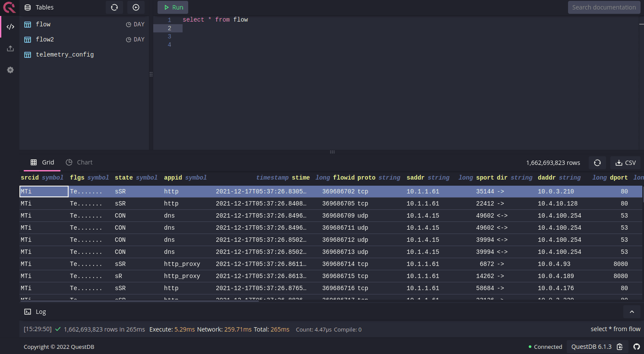Open the code editor console icon
Viewport: 644px width, 354px height.
[10, 27]
